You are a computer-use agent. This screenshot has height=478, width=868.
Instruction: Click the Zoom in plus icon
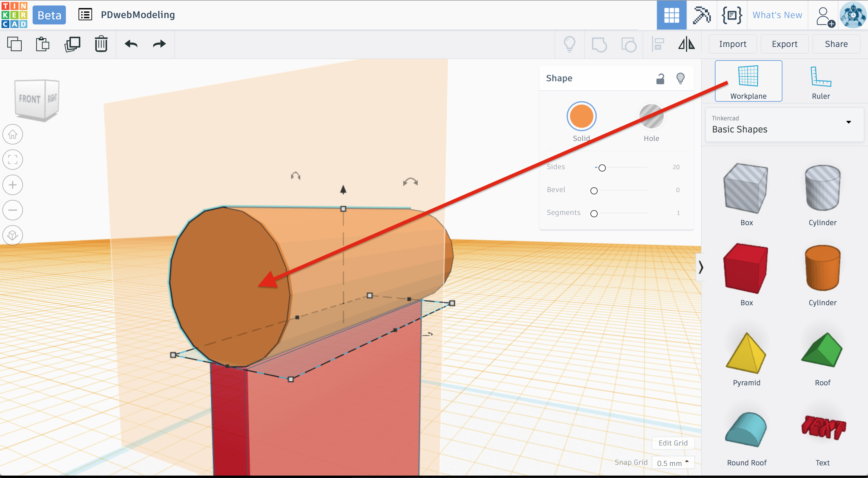point(13,185)
